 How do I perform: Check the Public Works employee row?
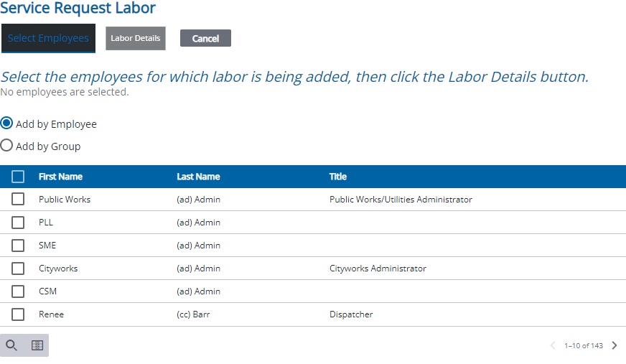tap(18, 200)
